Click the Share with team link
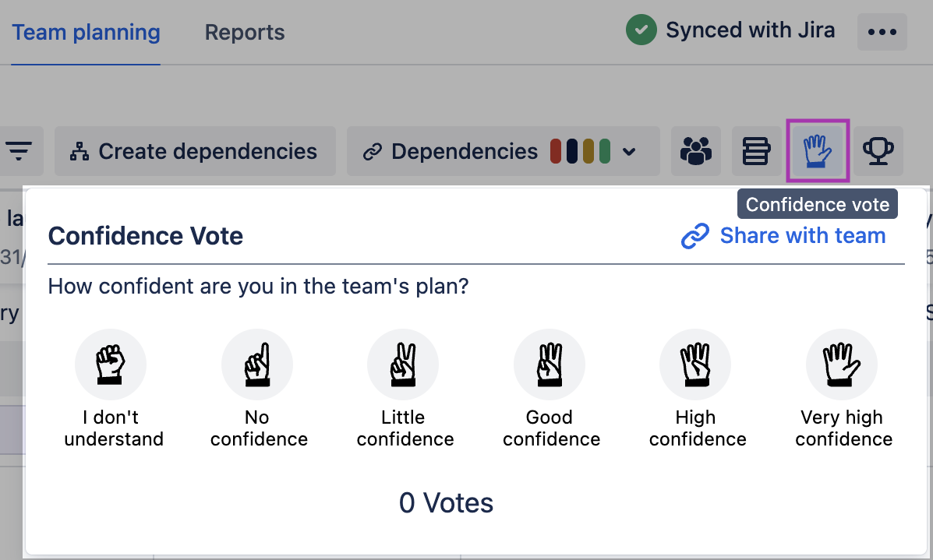 point(784,236)
